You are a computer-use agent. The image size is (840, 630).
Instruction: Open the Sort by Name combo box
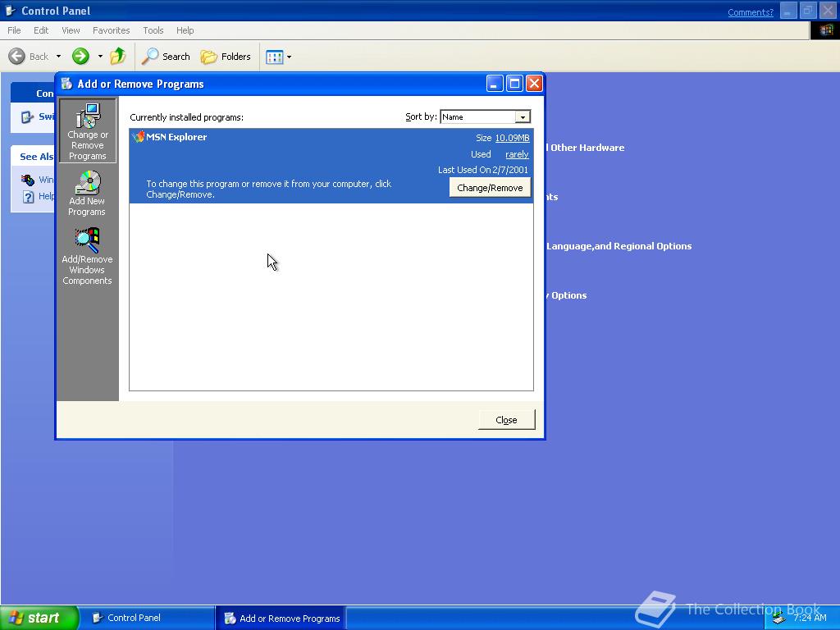coord(485,116)
